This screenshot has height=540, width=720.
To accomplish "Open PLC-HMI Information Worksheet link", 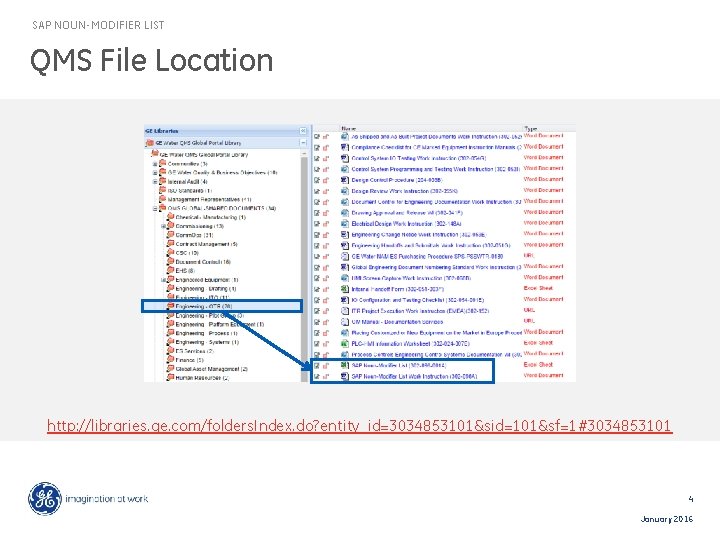I will click(x=411, y=343).
